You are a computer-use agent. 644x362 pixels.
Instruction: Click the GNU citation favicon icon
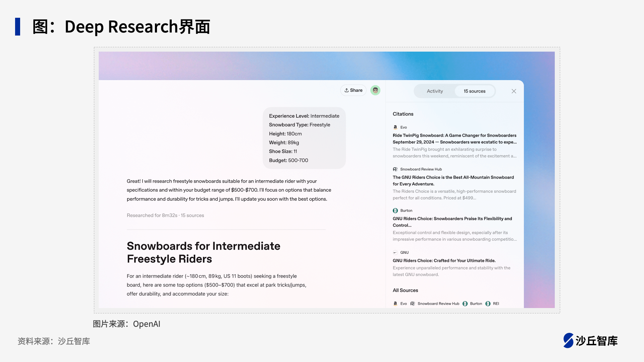click(x=395, y=252)
